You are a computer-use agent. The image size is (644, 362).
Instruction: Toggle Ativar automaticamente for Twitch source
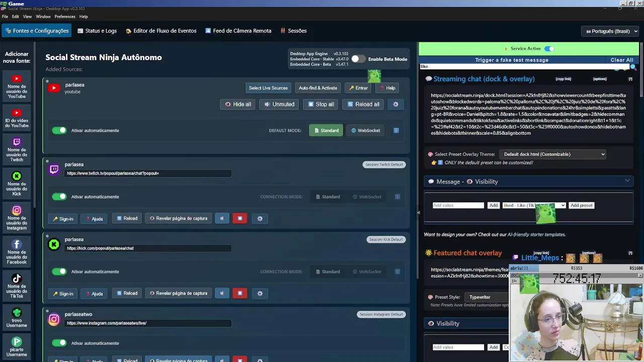coord(59,197)
